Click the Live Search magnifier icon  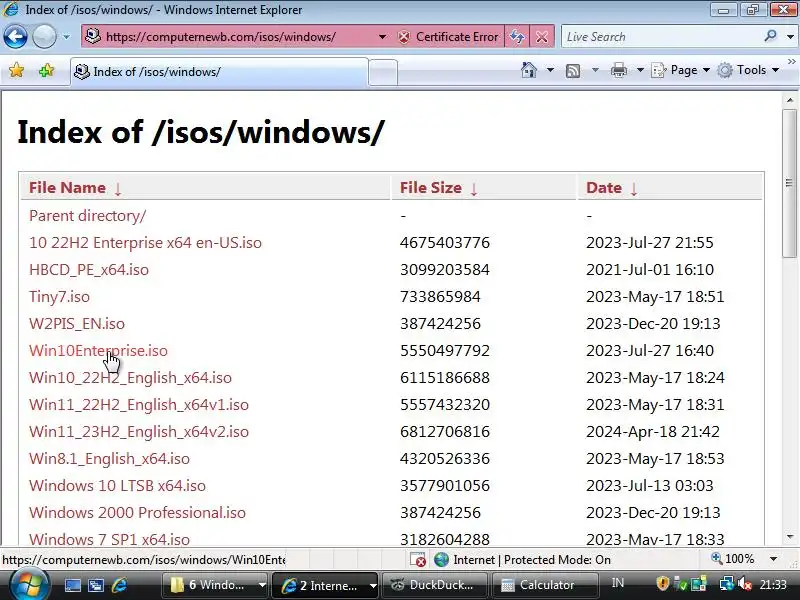(x=770, y=36)
